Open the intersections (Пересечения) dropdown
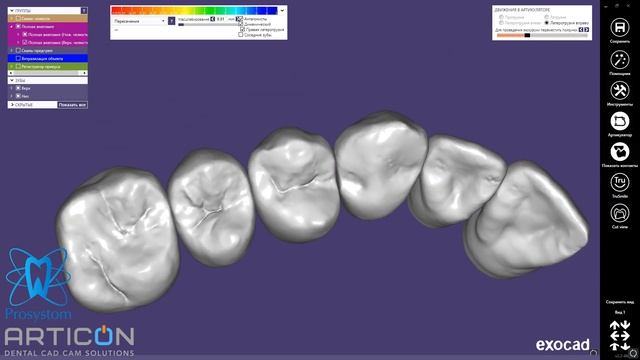The width and height of the screenshot is (640, 360). (139, 21)
